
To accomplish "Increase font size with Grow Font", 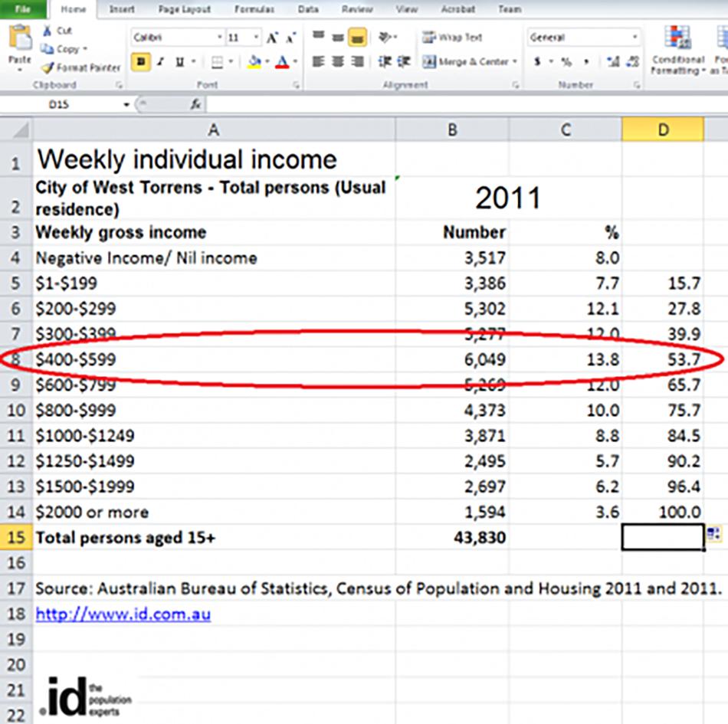I will pyautogui.click(x=273, y=38).
